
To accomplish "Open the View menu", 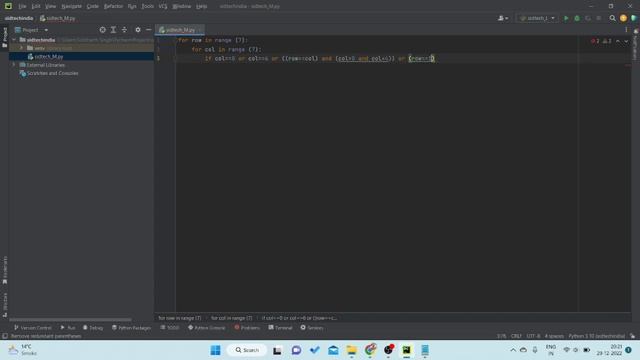I will (51, 6).
